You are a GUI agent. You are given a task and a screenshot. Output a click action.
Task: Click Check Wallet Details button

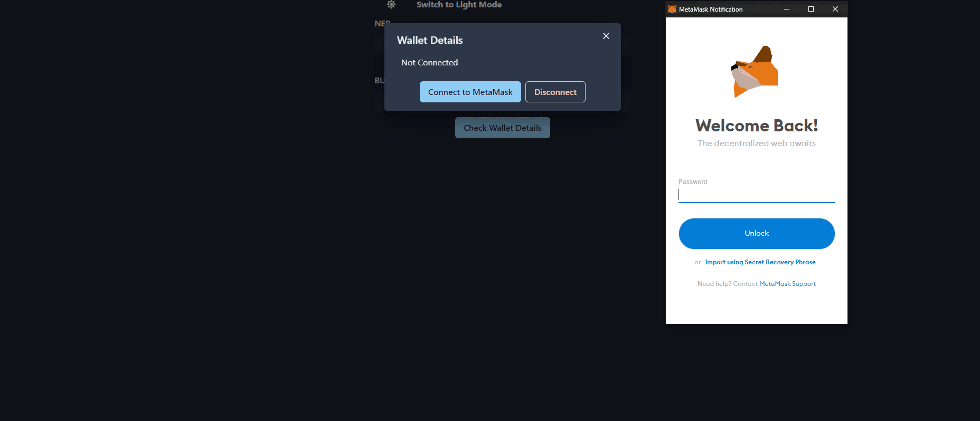pos(503,128)
